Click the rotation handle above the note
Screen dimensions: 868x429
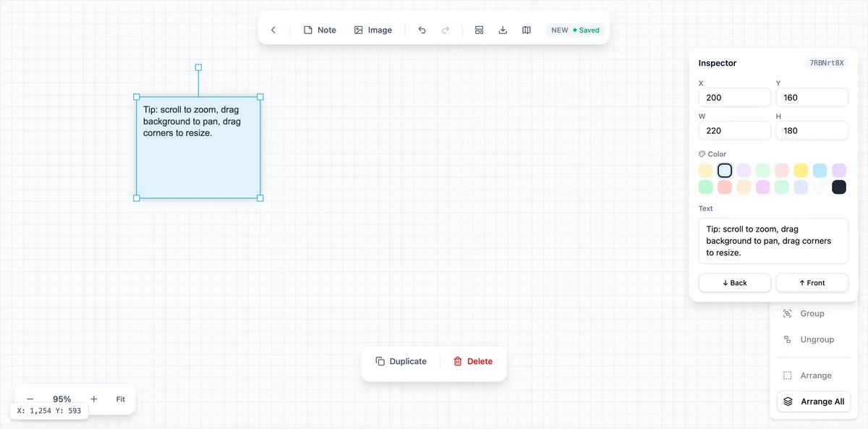pyautogui.click(x=198, y=67)
